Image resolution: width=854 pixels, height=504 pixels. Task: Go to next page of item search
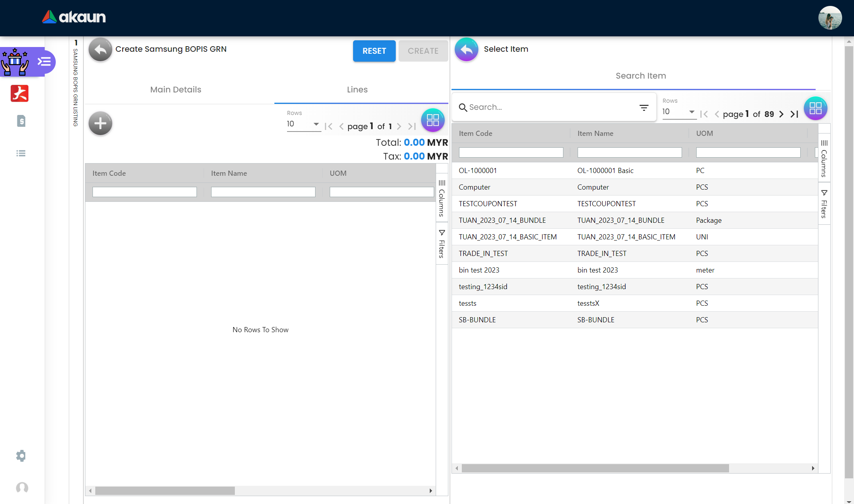click(x=781, y=114)
